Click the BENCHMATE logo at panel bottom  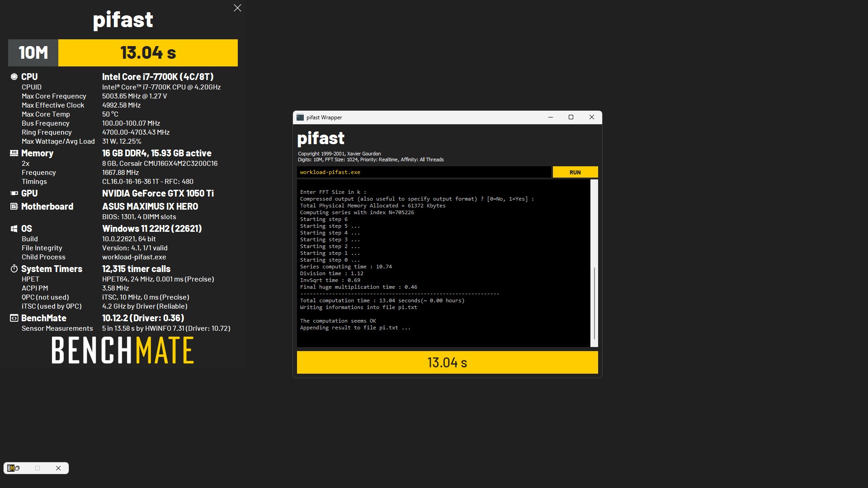[x=123, y=351]
